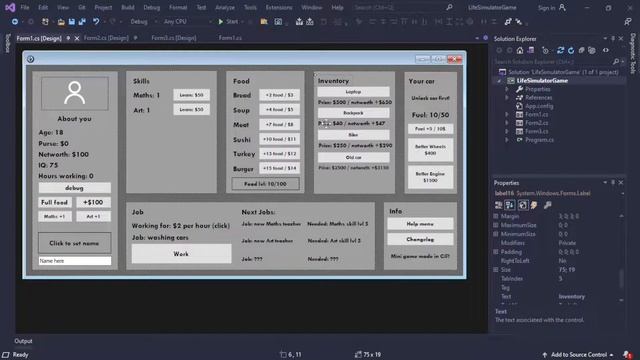Click the search magnifier in title bar
This screenshot has width=640, height=360.
449,7
